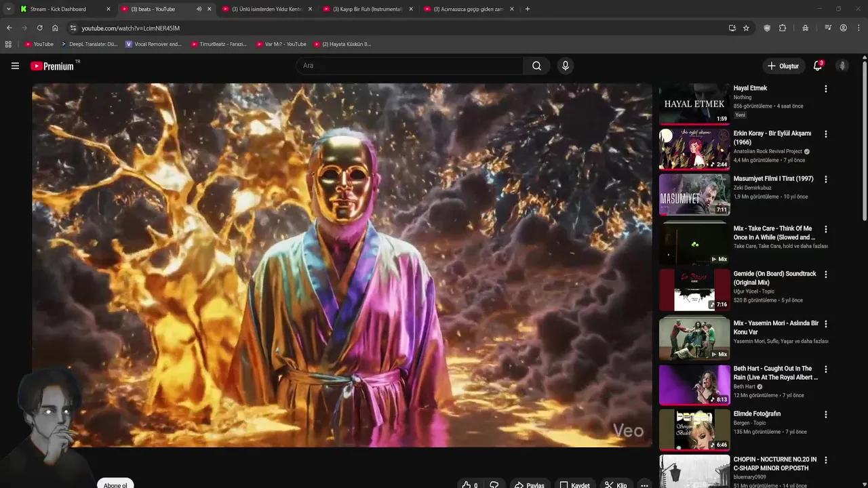
Task: Open a new browser tab
Action: click(528, 9)
